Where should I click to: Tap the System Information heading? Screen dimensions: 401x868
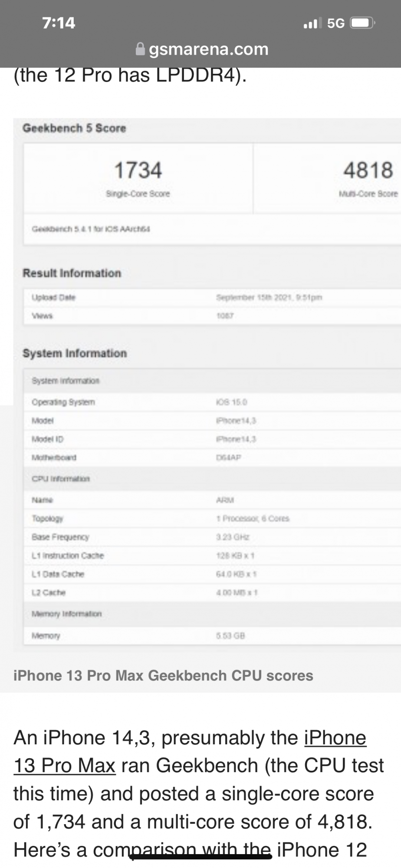tap(75, 353)
